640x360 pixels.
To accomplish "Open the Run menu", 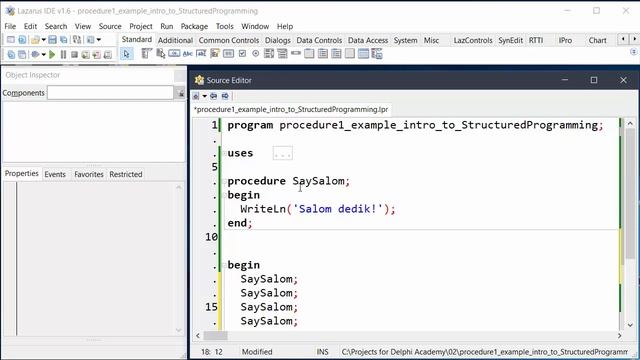I will [x=167, y=26].
